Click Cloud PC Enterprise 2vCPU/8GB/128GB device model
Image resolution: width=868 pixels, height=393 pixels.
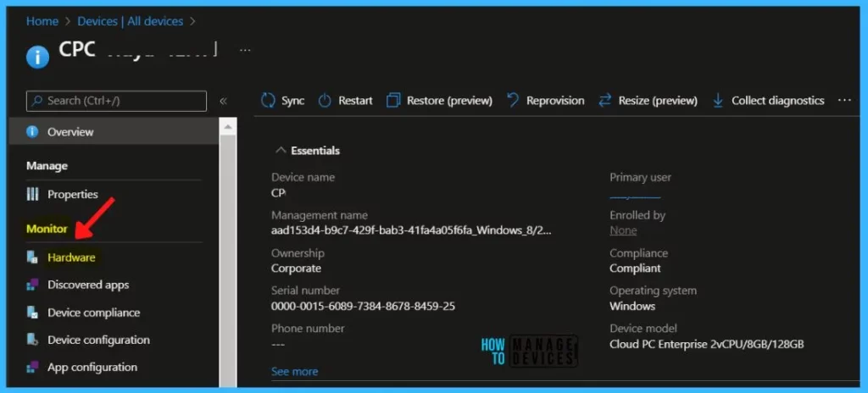point(707,344)
